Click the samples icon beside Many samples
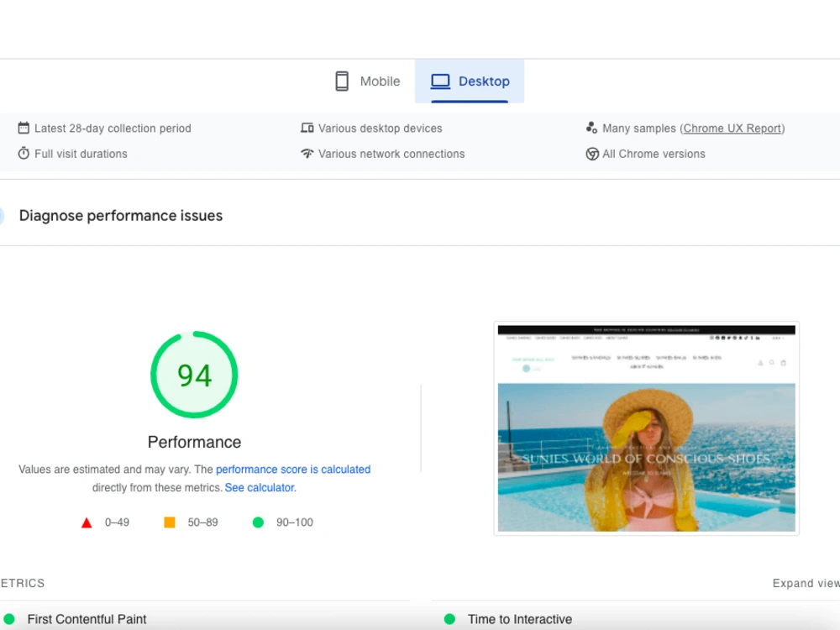The image size is (840, 630). 591,128
